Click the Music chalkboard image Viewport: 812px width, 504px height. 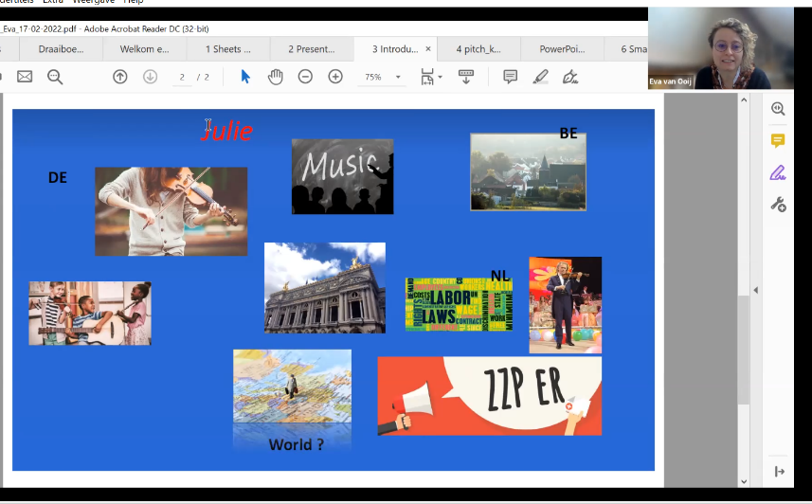tap(342, 176)
